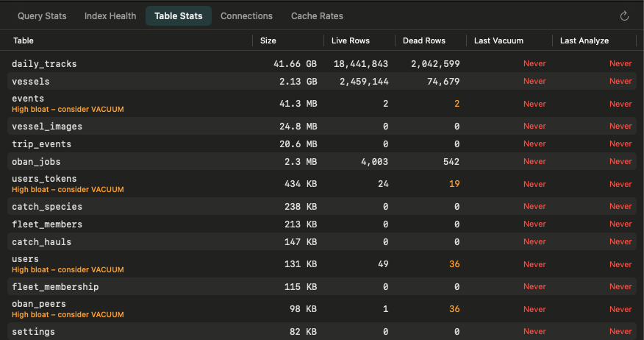Select the catch_hauls table name
Image resolution: width=644 pixels, height=340 pixels.
click(x=41, y=242)
